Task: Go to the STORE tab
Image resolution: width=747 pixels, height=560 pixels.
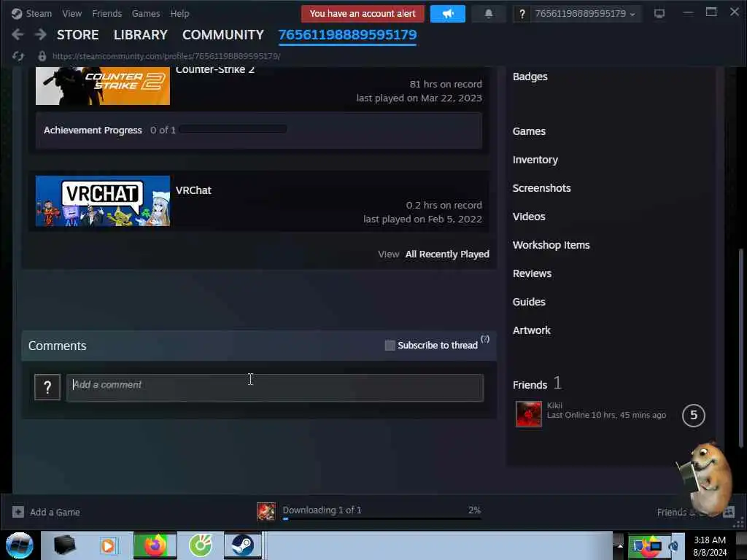Action: pyautogui.click(x=77, y=35)
